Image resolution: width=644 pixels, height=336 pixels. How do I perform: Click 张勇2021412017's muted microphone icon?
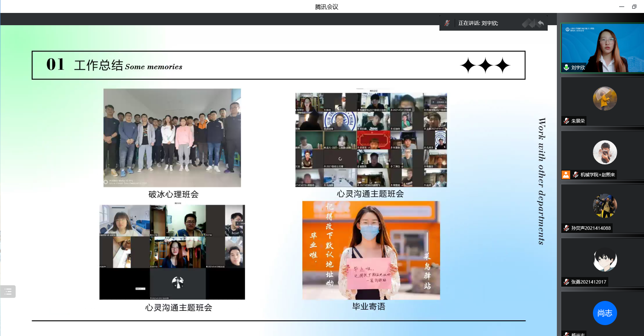[x=566, y=282]
